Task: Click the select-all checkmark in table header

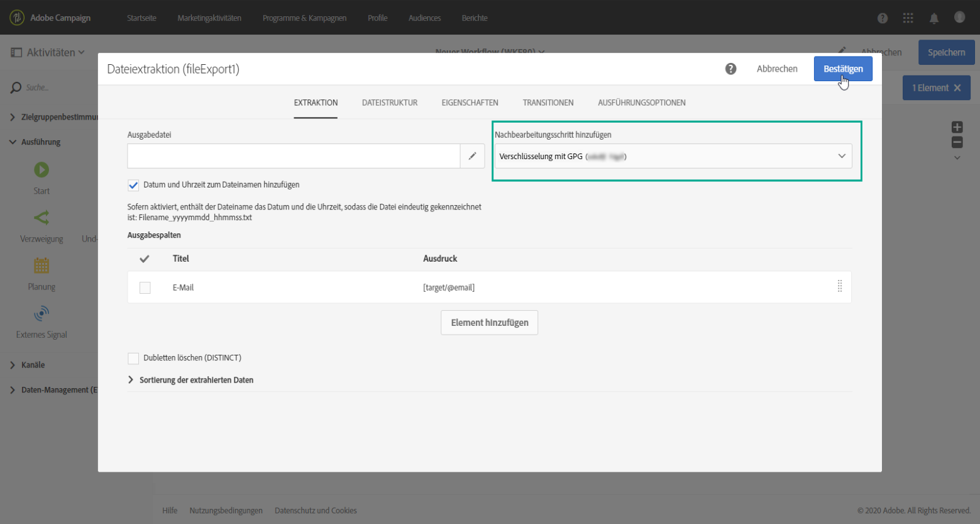Action: click(x=144, y=259)
